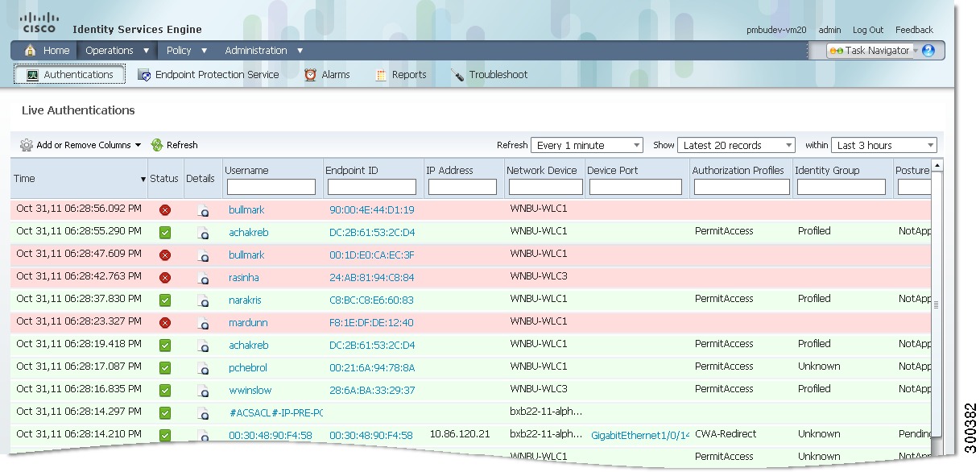This screenshot has height=472, width=980.
Task: Click the #ACSACL#-IP-PRE-PC username link
Action: tap(276, 413)
